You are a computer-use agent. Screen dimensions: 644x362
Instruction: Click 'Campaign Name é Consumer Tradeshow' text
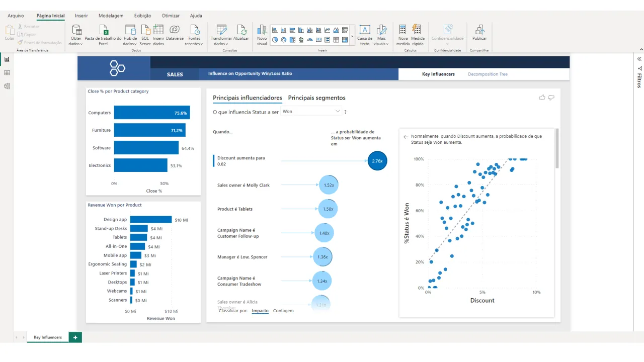(x=239, y=281)
